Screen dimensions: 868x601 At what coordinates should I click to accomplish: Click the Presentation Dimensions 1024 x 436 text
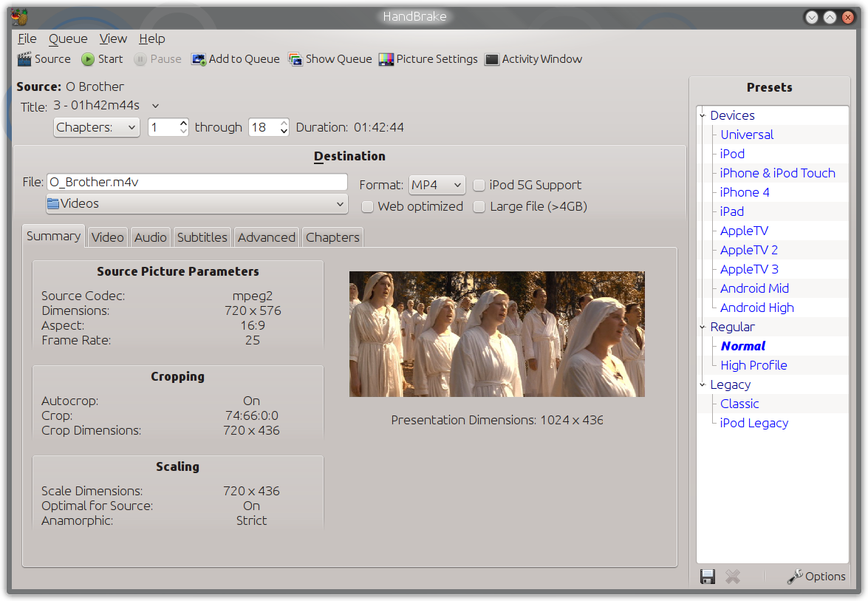tap(497, 421)
